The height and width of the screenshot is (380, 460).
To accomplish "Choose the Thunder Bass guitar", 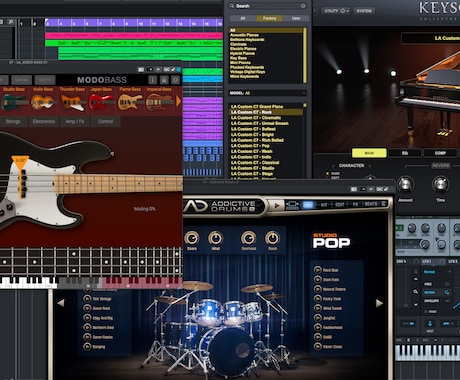I will 72,99.
